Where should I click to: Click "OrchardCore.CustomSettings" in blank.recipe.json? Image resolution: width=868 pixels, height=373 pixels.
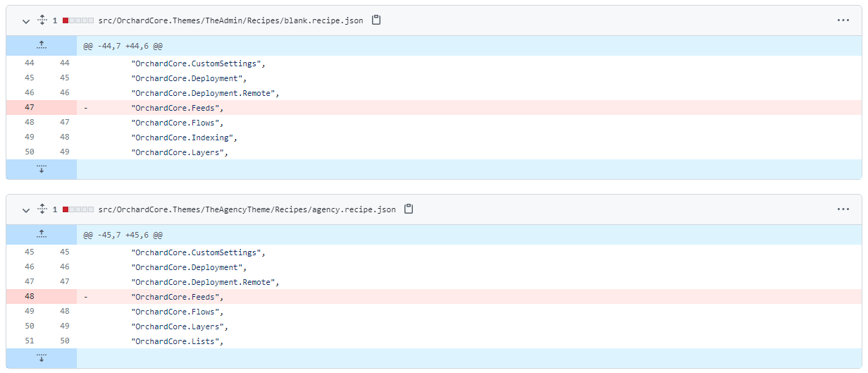(198, 63)
